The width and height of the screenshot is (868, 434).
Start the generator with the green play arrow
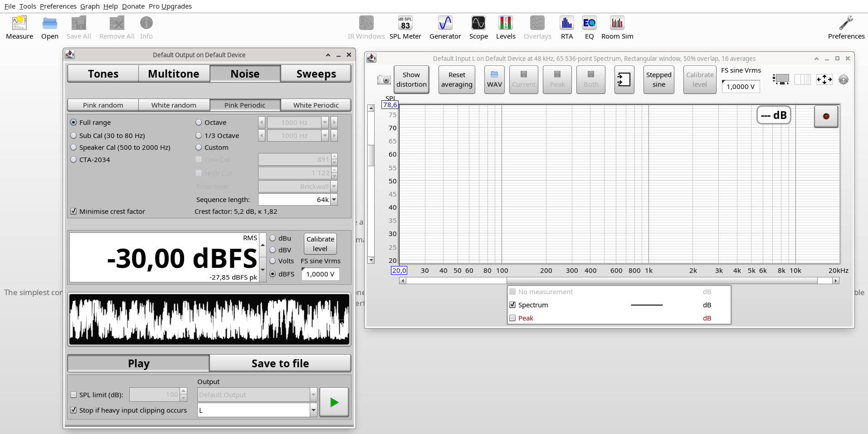tap(334, 402)
